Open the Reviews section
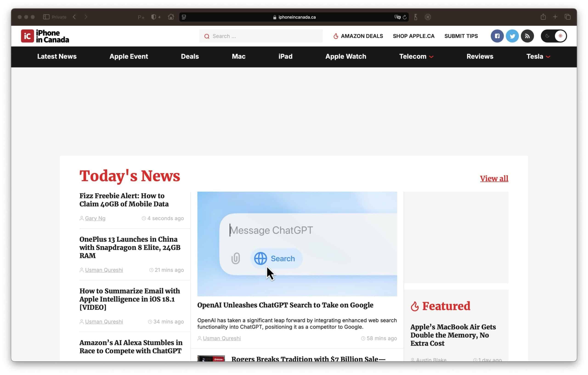The height and width of the screenshot is (375, 588). pyautogui.click(x=480, y=57)
